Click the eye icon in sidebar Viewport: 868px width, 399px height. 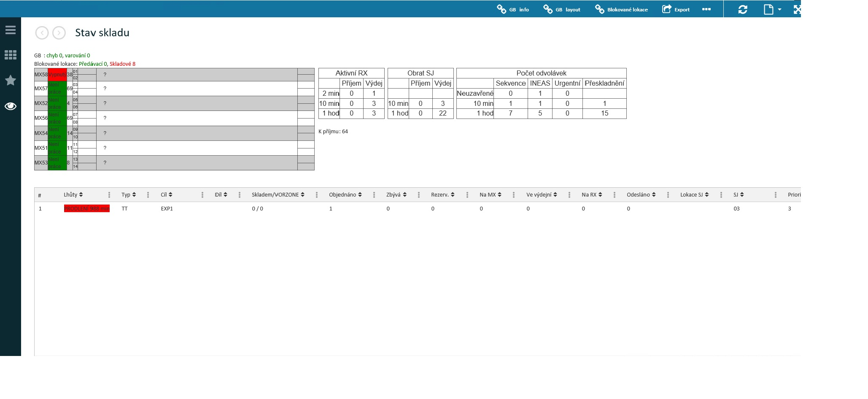[x=11, y=106]
